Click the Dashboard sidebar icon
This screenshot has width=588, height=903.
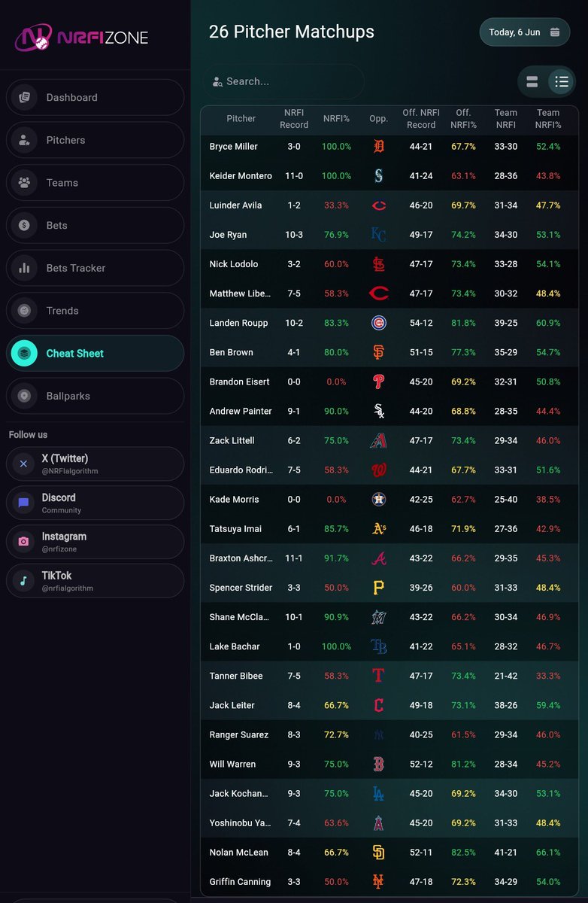[24, 97]
